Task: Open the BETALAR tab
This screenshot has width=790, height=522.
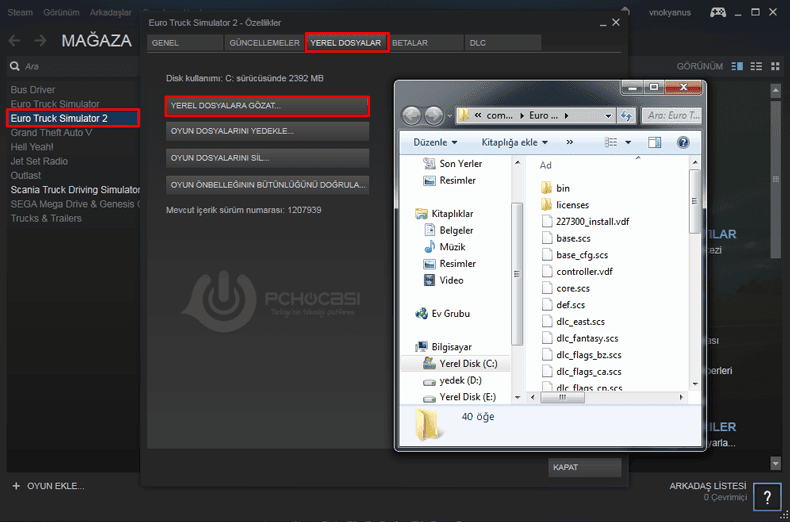Action: coord(410,43)
